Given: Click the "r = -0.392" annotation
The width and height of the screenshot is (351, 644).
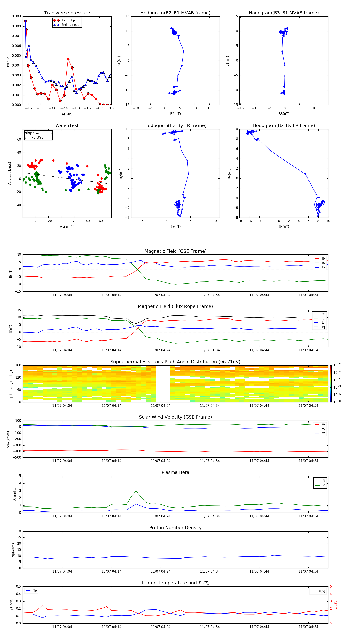Looking at the screenshot, I should (35, 137).
